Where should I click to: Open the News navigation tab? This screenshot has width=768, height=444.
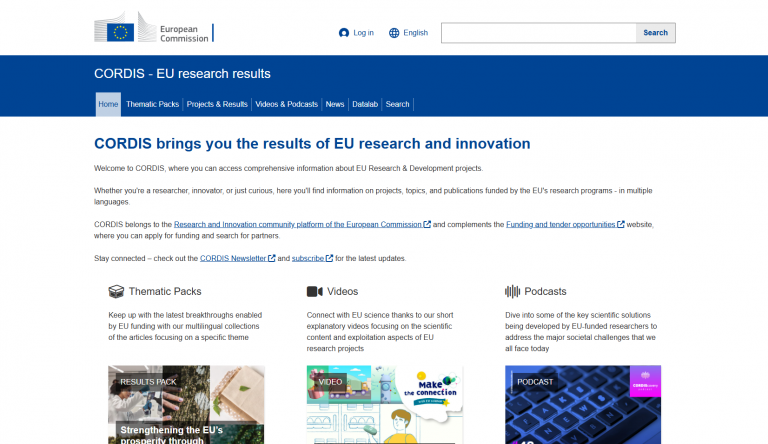click(335, 104)
